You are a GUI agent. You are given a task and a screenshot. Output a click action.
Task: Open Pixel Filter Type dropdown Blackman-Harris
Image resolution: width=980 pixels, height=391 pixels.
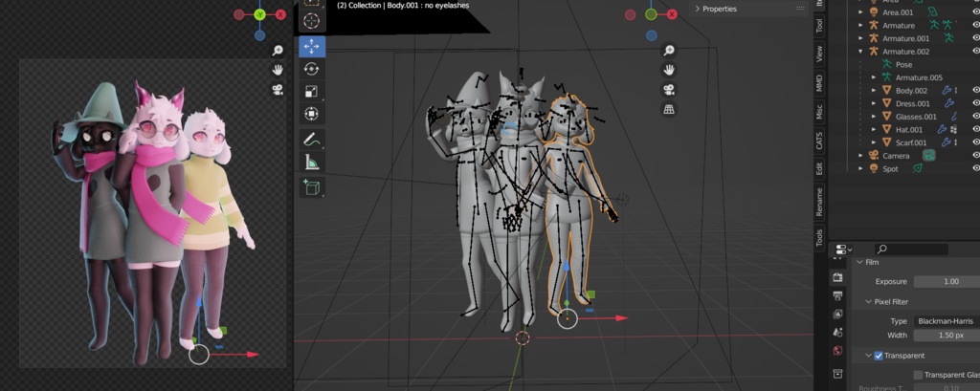[x=947, y=321]
